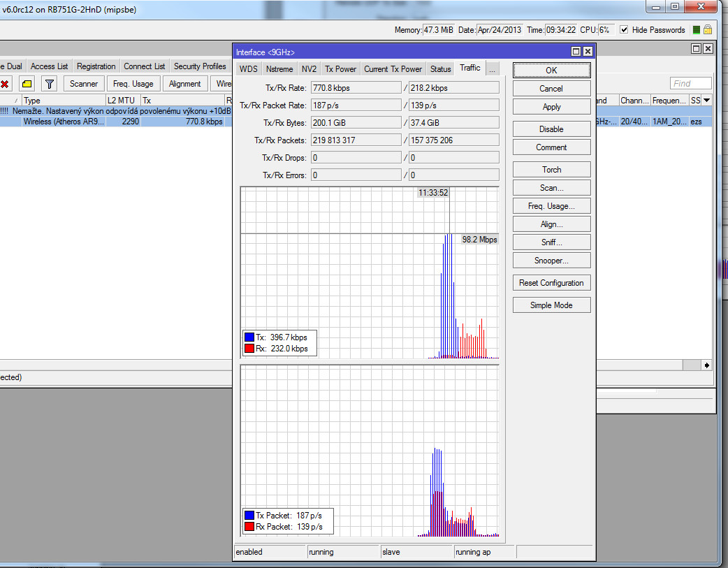This screenshot has height=568, width=728.
Task: Click the Tx Bytes field showing 200.1 GiB
Action: (x=356, y=122)
